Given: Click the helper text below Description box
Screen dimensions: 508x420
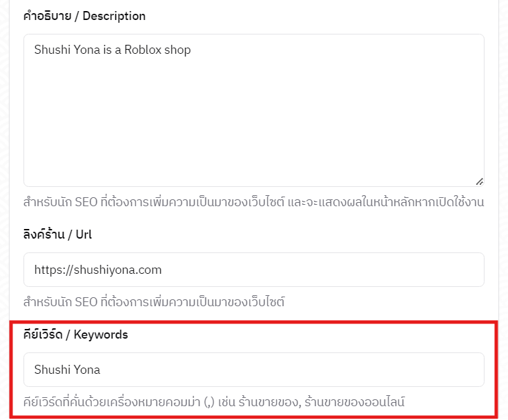Looking at the screenshot, I should tap(253, 203).
